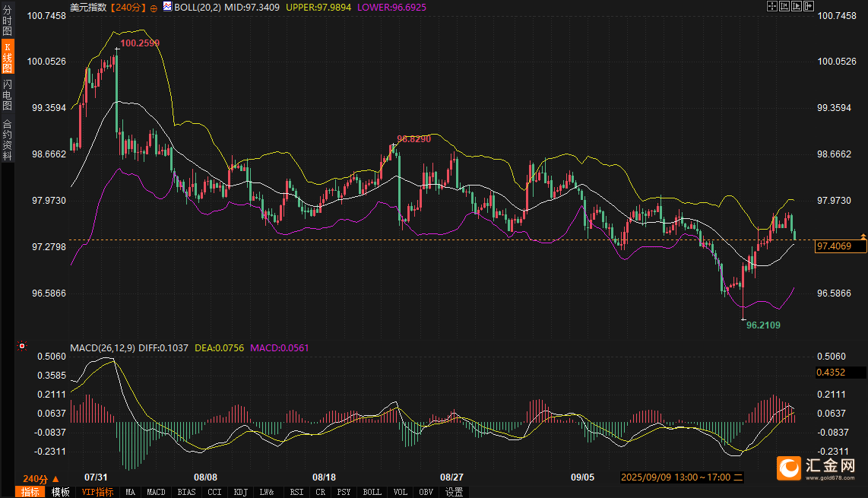This screenshot has height=498, width=868.
Task: Apply the RSI indicator
Action: [x=296, y=492]
